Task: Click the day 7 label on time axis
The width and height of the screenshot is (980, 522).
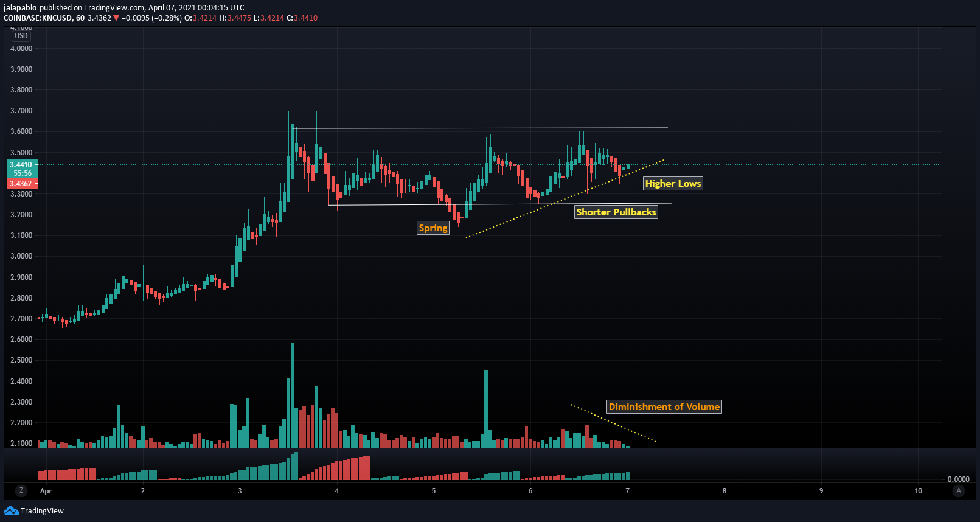Action: [x=627, y=491]
